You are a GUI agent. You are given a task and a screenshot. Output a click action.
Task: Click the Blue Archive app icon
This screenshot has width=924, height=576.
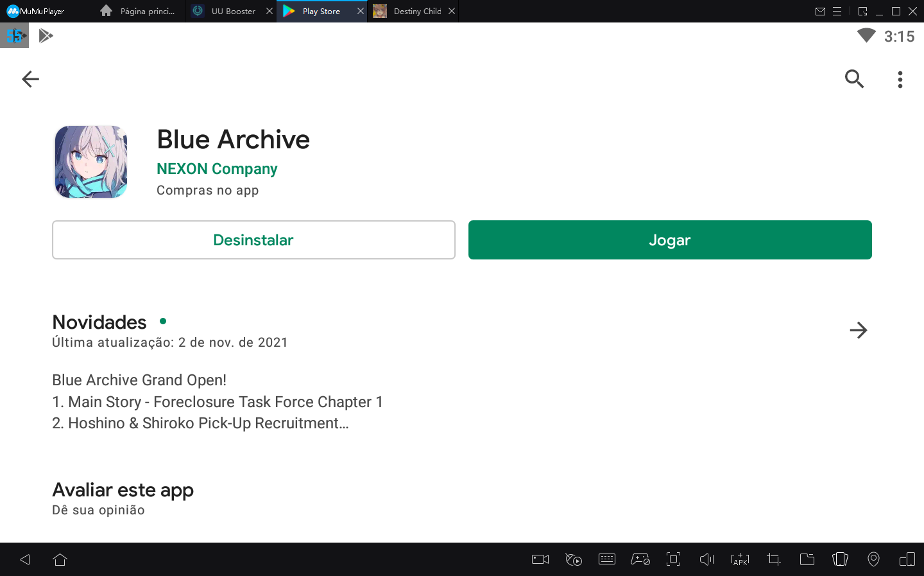(91, 162)
